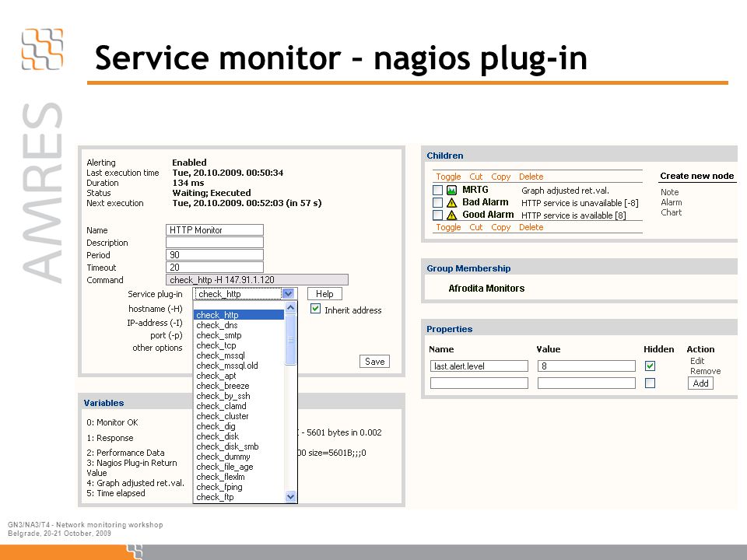
Task: Click the Name field containing HTTP Monitor
Action: point(215,230)
